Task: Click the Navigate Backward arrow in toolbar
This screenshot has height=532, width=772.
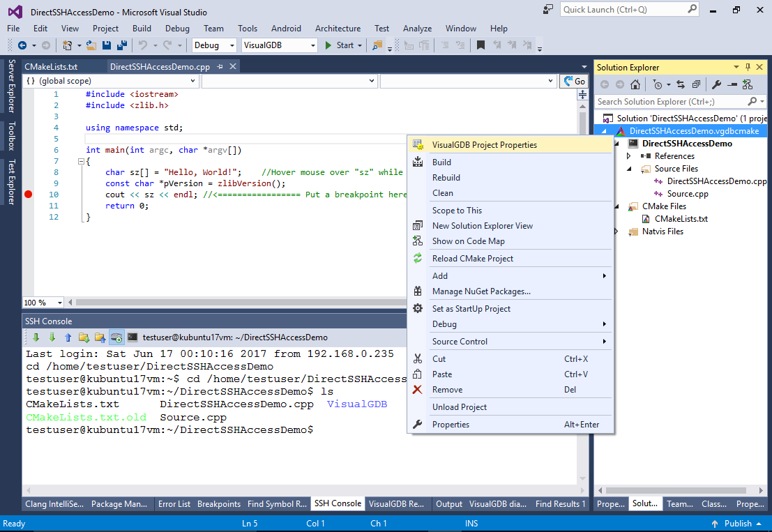Action: point(22,45)
